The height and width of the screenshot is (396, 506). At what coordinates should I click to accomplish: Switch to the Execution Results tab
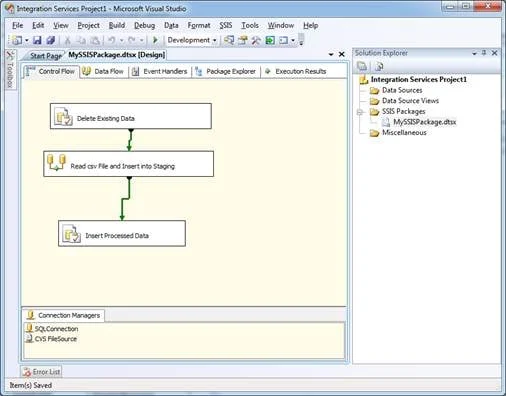tap(296, 71)
